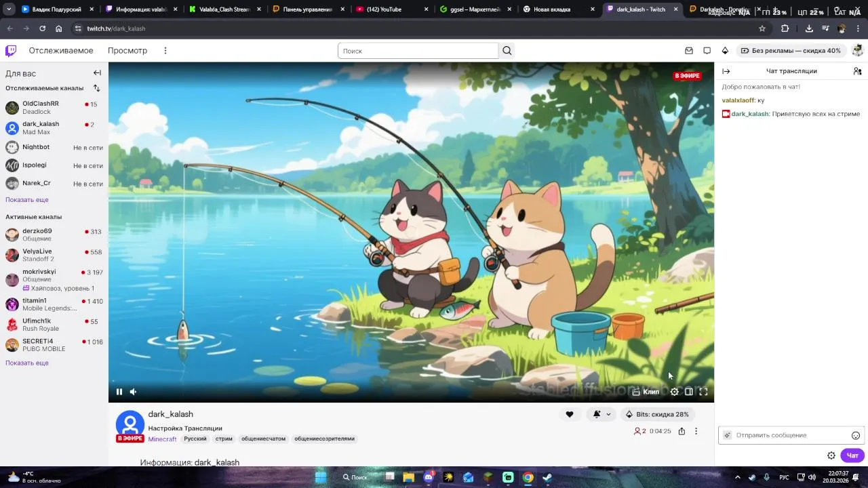
Task: Click the Чат send button
Action: (852, 455)
